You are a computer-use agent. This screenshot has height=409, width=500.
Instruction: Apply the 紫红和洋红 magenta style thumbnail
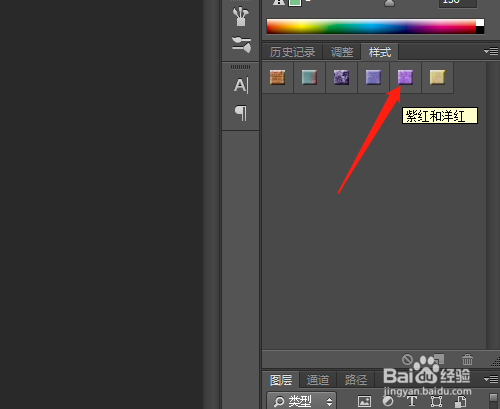405,77
